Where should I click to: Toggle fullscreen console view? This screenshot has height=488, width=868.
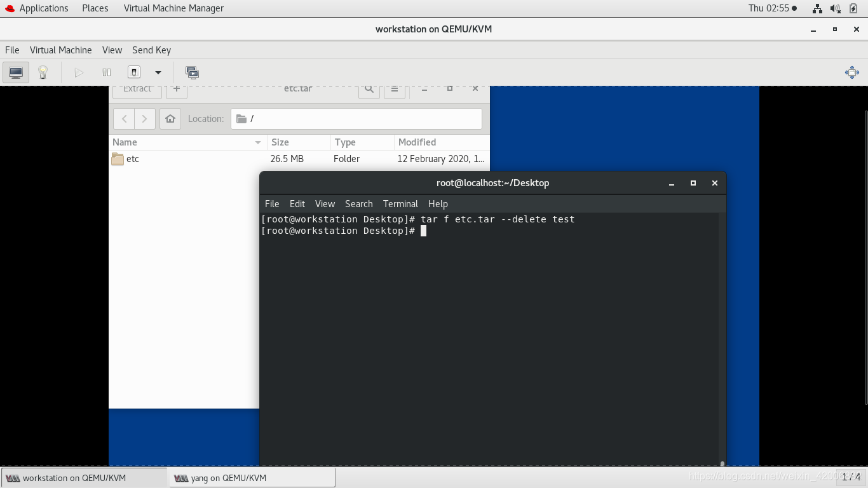coord(852,72)
